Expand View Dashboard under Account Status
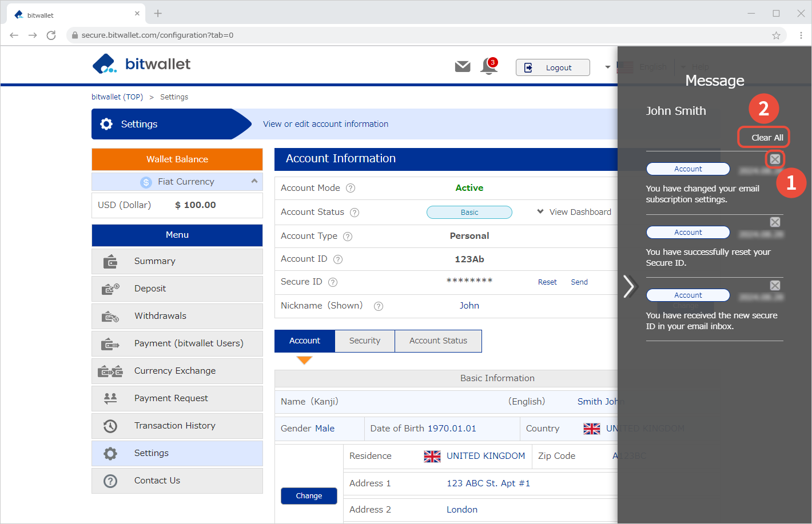The height and width of the screenshot is (524, 812). tap(574, 212)
